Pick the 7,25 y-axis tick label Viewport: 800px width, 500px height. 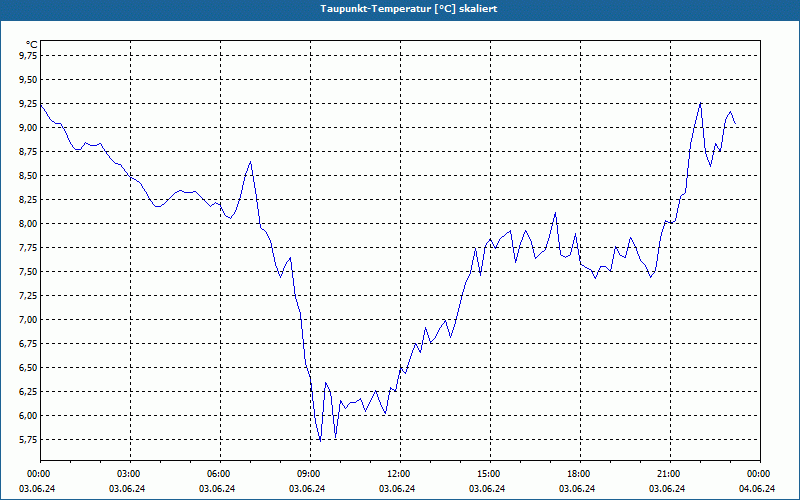[x=28, y=295]
